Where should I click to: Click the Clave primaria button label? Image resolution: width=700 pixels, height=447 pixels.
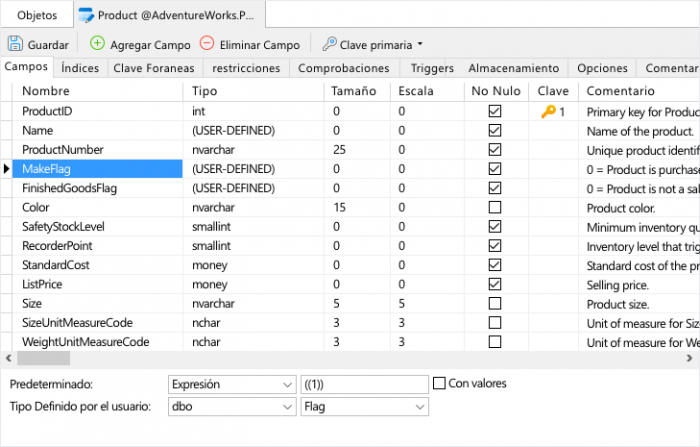(376, 45)
